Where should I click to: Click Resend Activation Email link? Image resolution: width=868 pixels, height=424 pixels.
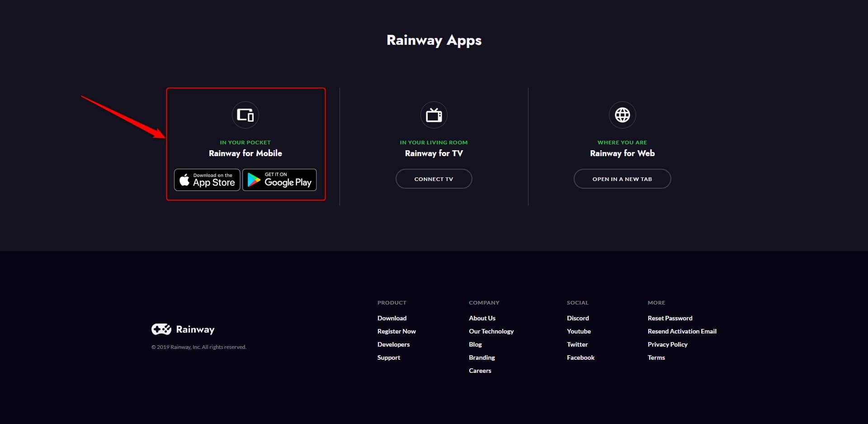[x=682, y=331]
